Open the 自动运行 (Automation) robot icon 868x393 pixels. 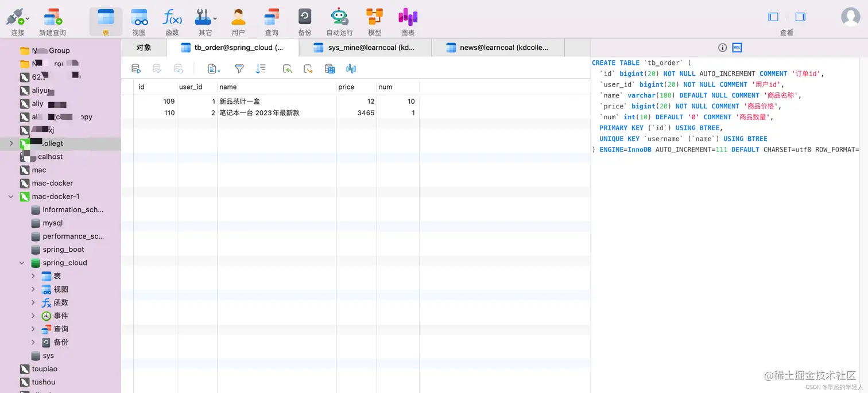pyautogui.click(x=339, y=21)
